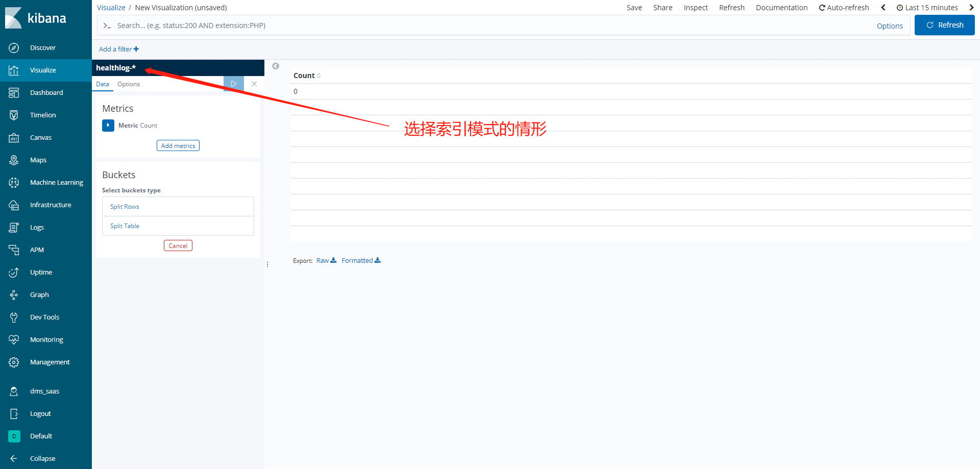Image resolution: width=980 pixels, height=469 pixels.
Task: Switch to the Data tab
Action: click(x=103, y=84)
